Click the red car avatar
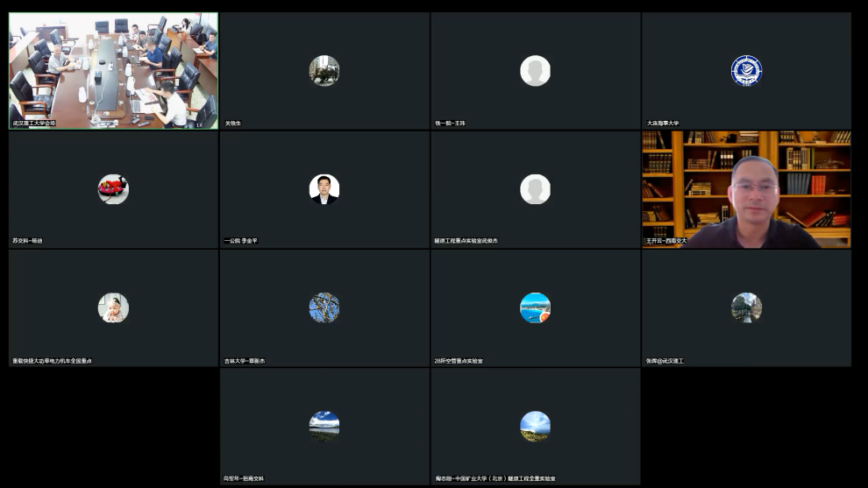 tap(113, 189)
